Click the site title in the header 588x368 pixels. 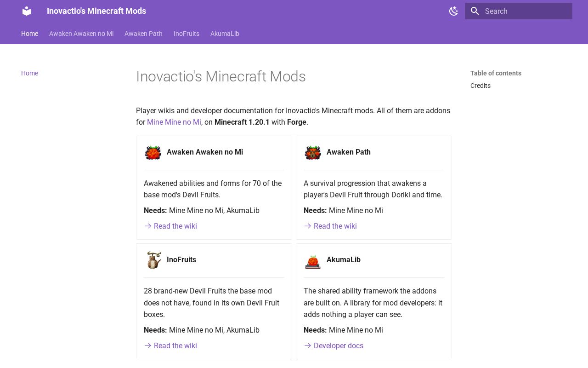pyautogui.click(x=96, y=11)
